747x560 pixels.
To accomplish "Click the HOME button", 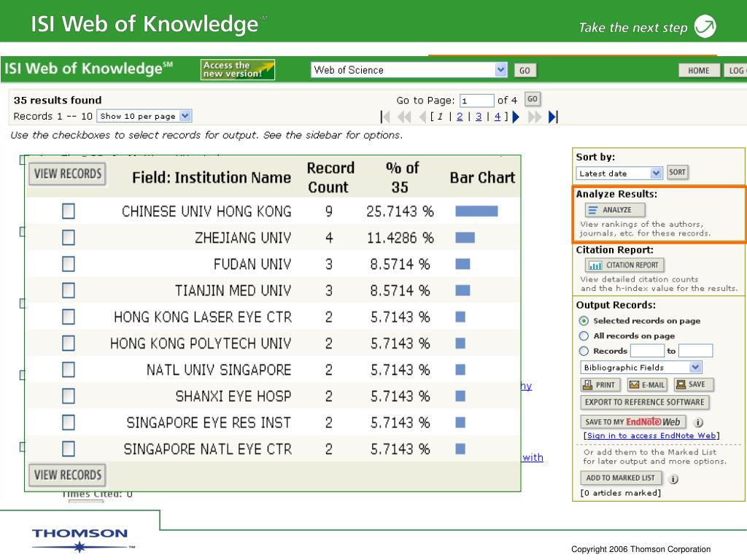I will point(698,71).
